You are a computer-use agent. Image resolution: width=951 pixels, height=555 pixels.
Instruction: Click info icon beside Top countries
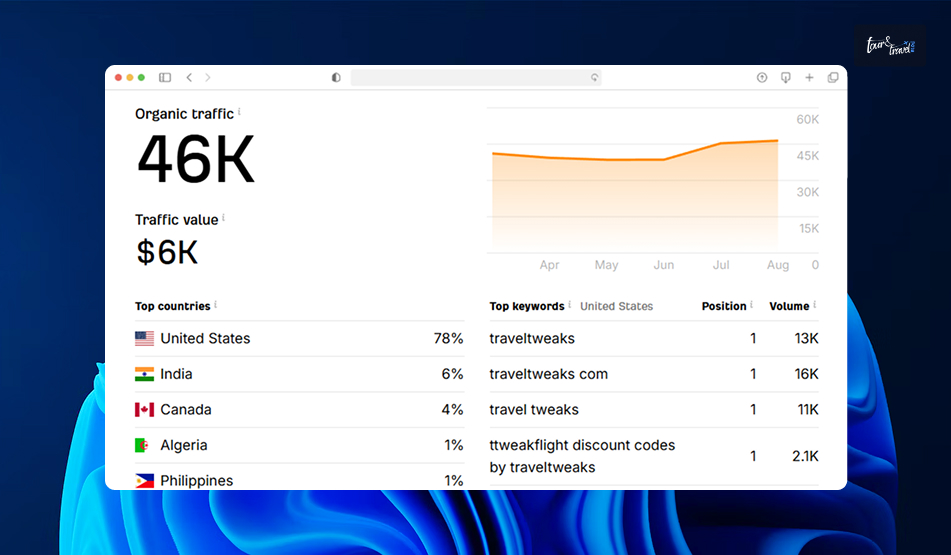pos(215,304)
